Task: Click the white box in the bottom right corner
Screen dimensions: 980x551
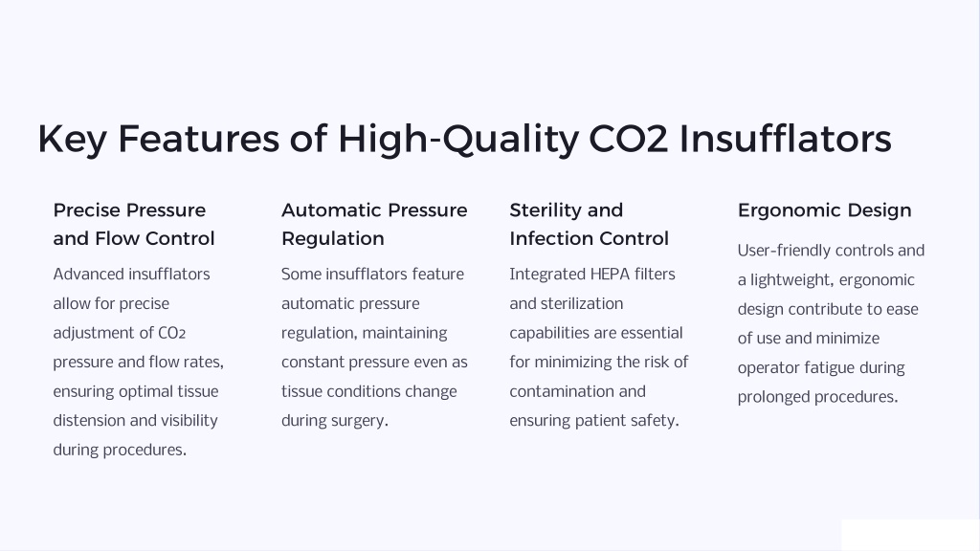Action: click(910, 535)
